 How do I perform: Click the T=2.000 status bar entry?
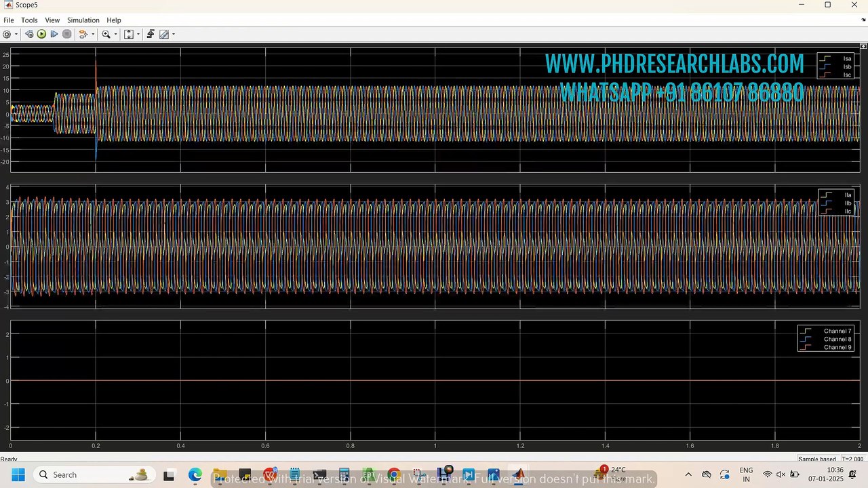[852, 459]
